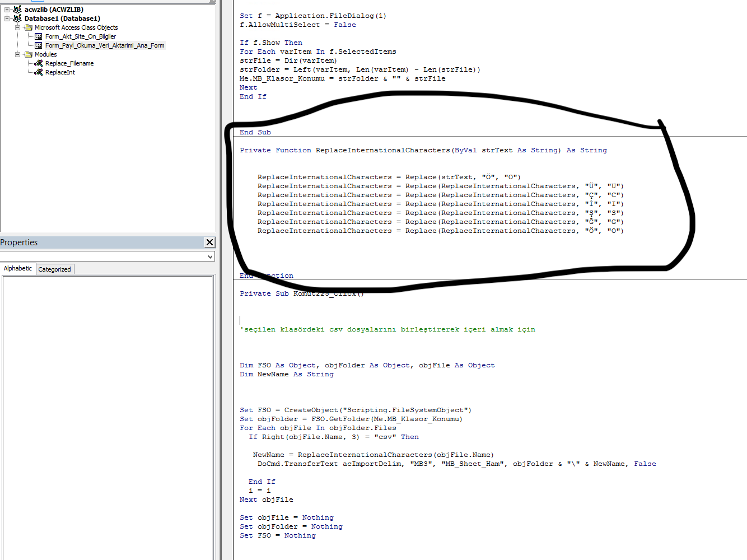The width and height of the screenshot is (747, 560).
Task: Select the Modules folder label
Action: [x=45, y=54]
